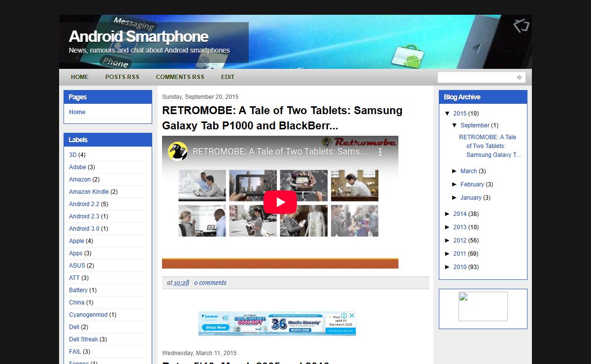This screenshot has height=364, width=591.
Task: Play the RETROMOBE YouTube video
Action: pyautogui.click(x=280, y=202)
